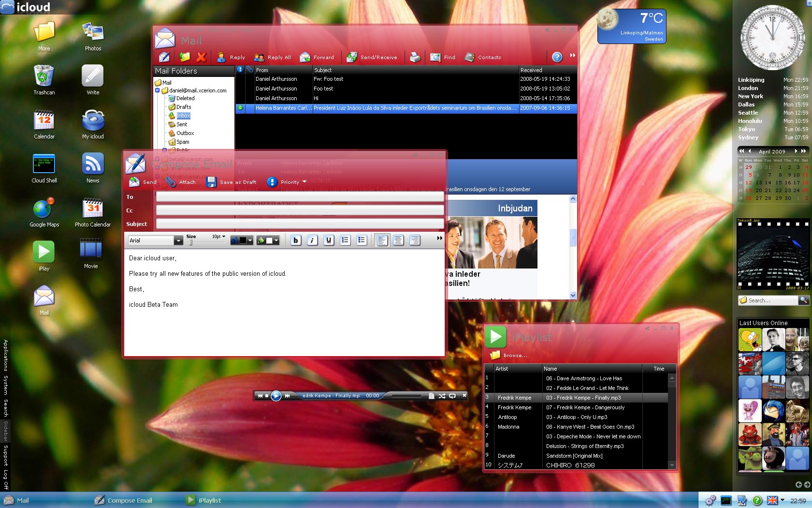Screen dimensions: 812x508
Task: Select the Sent mail folder
Action: (178, 124)
